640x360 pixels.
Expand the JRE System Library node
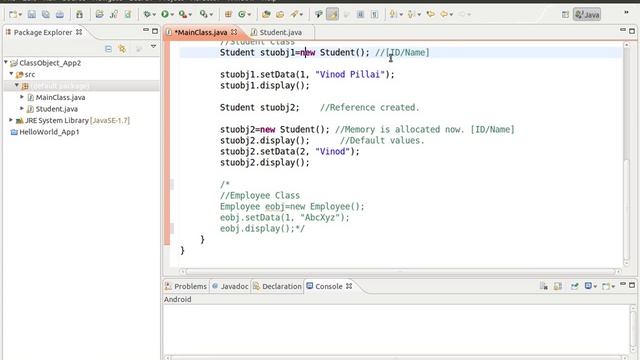click(x=11, y=120)
